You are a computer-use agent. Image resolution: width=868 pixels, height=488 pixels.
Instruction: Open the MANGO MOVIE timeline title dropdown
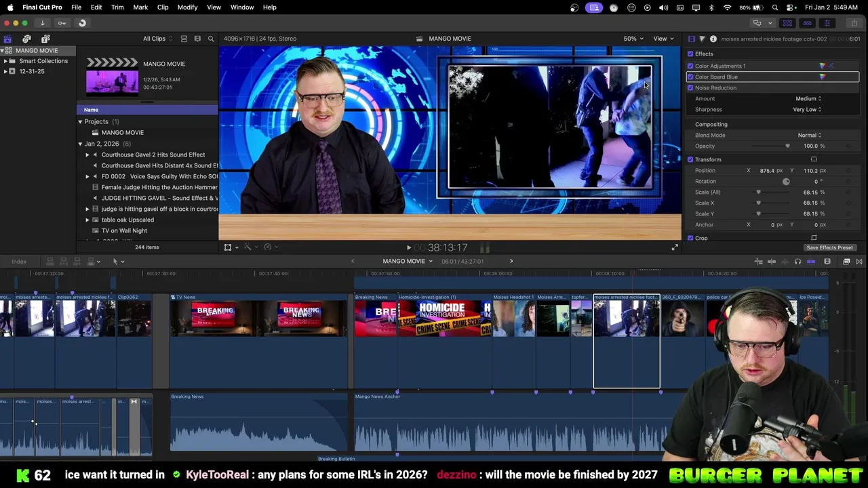pyautogui.click(x=408, y=262)
